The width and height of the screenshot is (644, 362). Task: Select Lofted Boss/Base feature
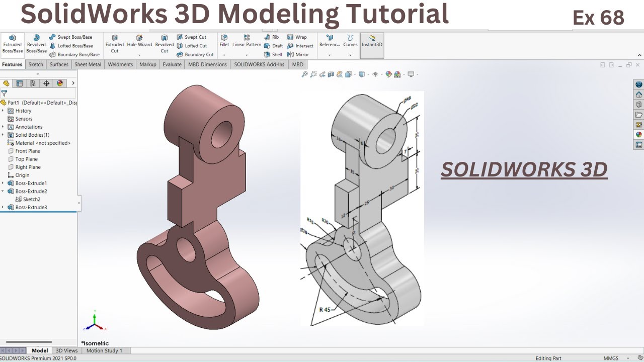click(x=71, y=46)
